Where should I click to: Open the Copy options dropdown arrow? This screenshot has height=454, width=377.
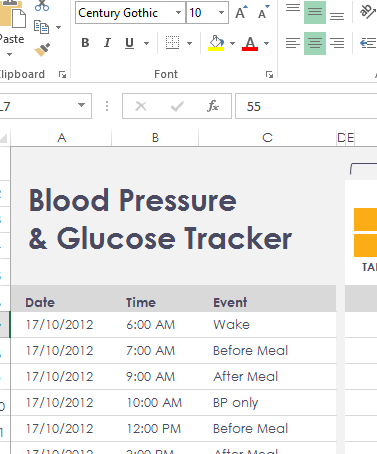coord(58,27)
